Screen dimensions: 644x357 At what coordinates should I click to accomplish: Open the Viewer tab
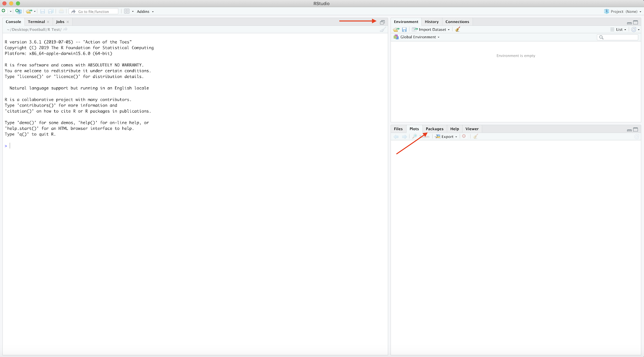(x=472, y=129)
